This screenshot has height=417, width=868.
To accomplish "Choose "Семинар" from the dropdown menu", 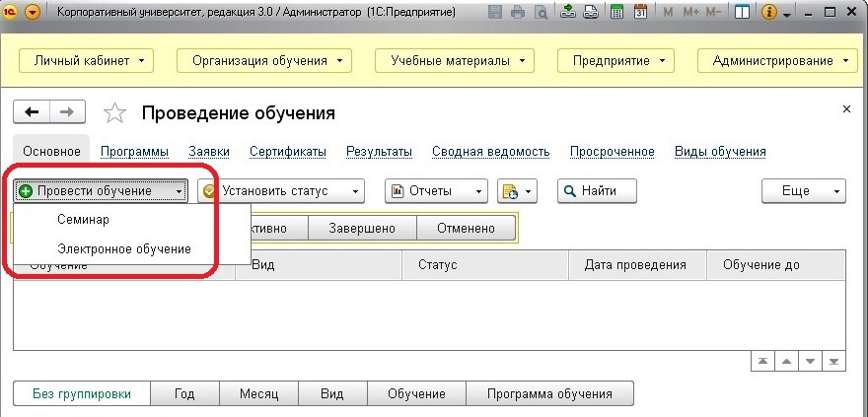I will 83,219.
